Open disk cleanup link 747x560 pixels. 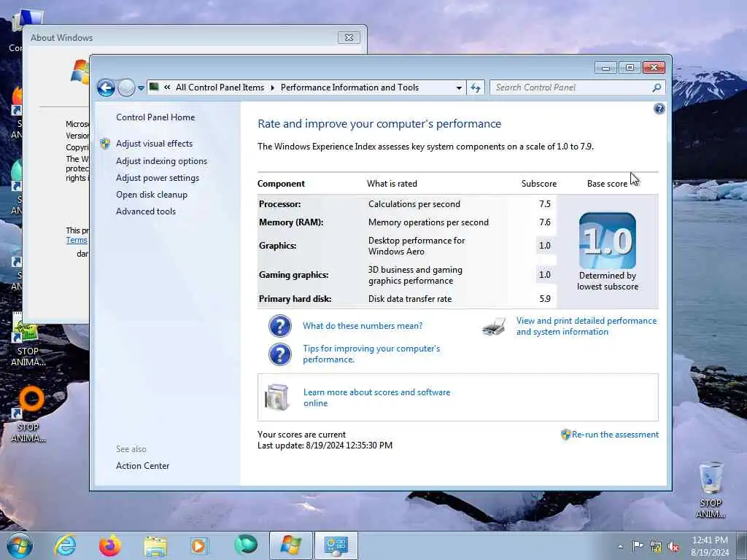[x=152, y=194]
